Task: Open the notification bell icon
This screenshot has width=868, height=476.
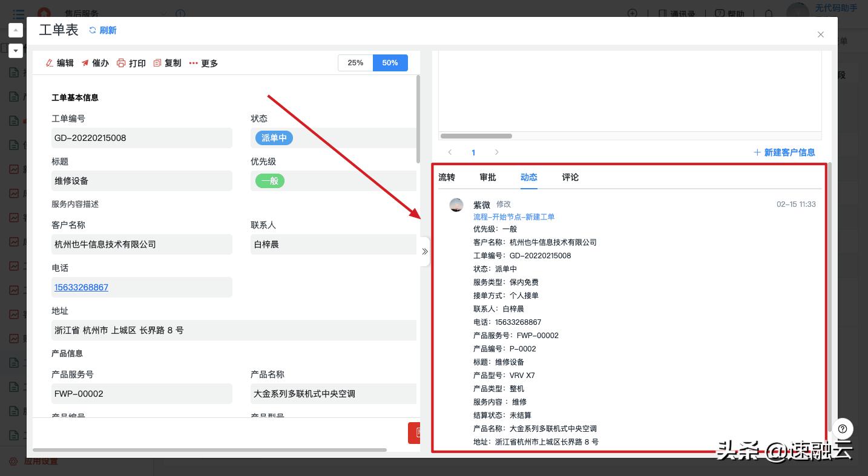Action: tap(769, 13)
